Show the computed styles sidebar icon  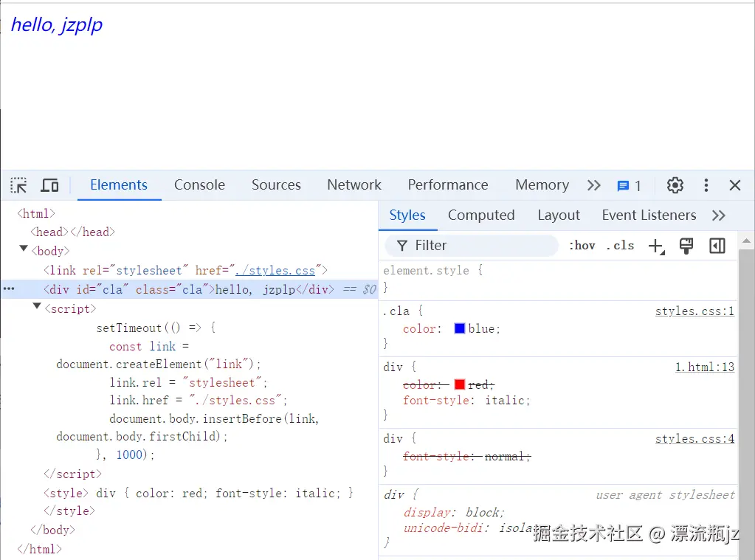tap(716, 246)
